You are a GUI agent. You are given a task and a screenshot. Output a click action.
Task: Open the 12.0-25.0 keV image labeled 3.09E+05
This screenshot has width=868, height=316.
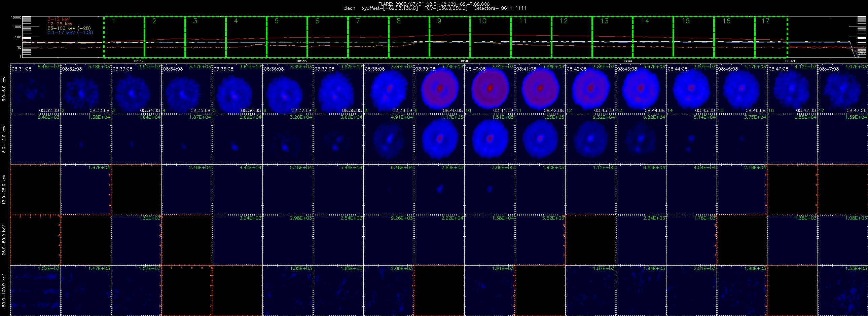click(490, 190)
